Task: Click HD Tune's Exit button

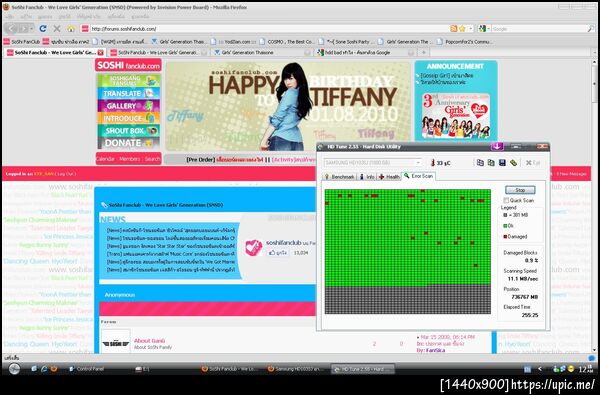Action: pyautogui.click(x=533, y=163)
